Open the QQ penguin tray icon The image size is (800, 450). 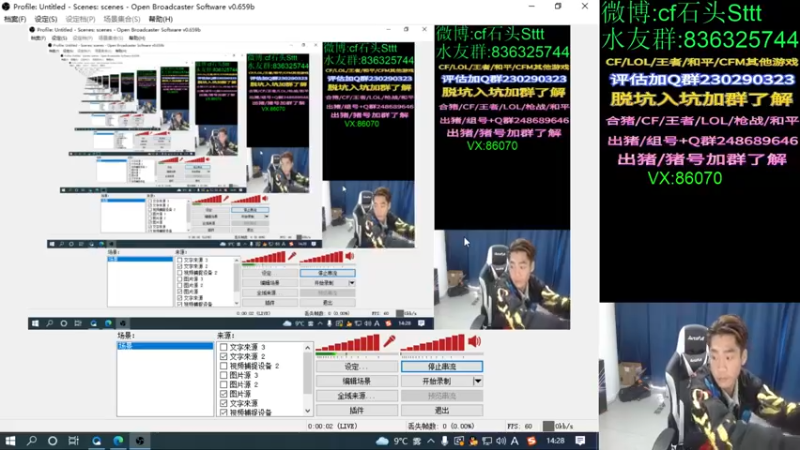(473, 441)
